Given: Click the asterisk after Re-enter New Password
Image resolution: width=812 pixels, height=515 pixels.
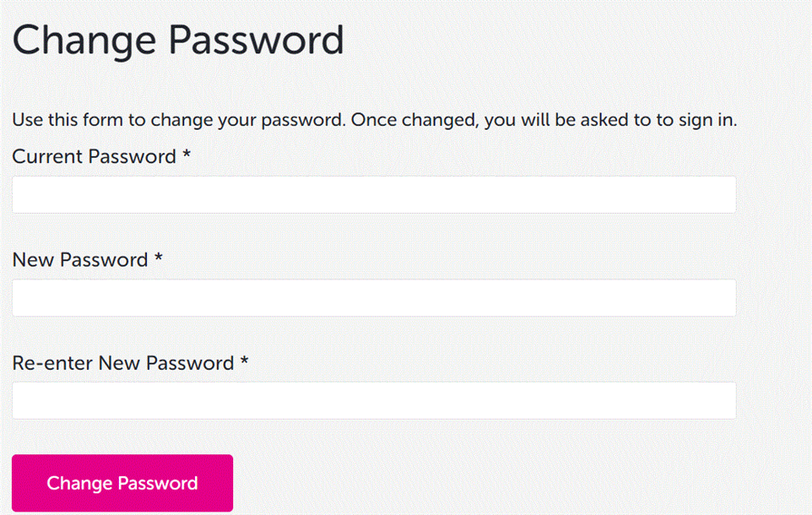Looking at the screenshot, I should point(244,362).
